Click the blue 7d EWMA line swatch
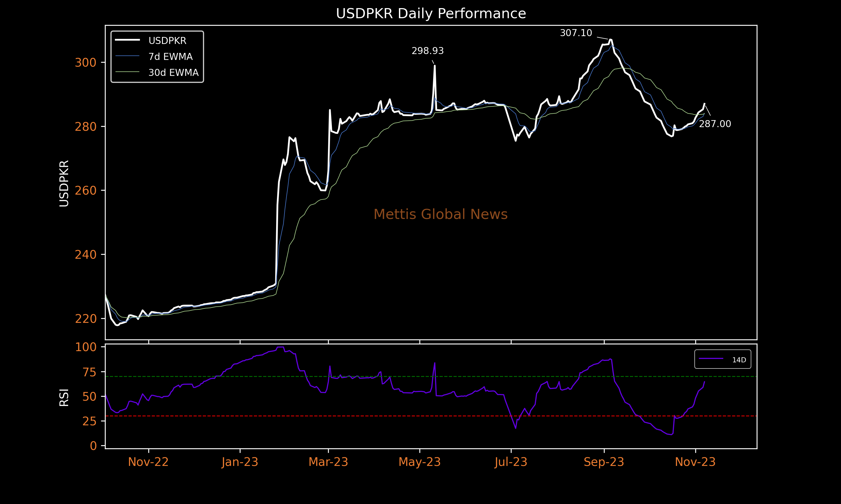Viewport: 841px width, 504px height. [x=128, y=56]
